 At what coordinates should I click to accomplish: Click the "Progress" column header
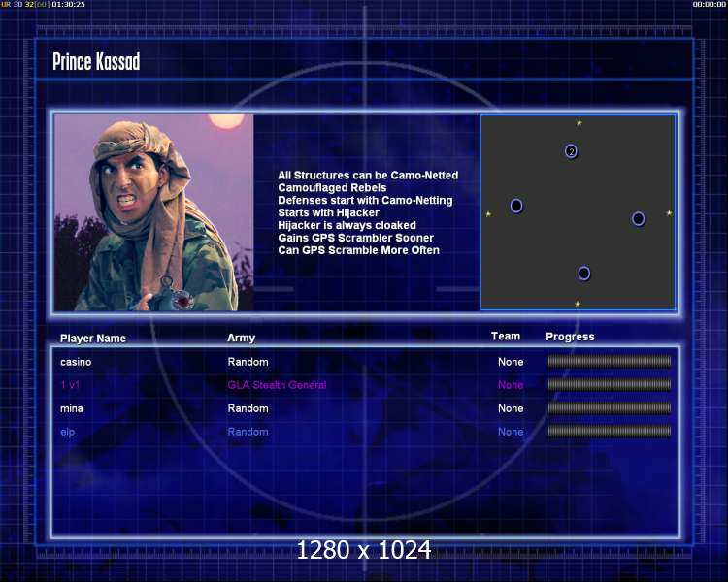(x=570, y=337)
